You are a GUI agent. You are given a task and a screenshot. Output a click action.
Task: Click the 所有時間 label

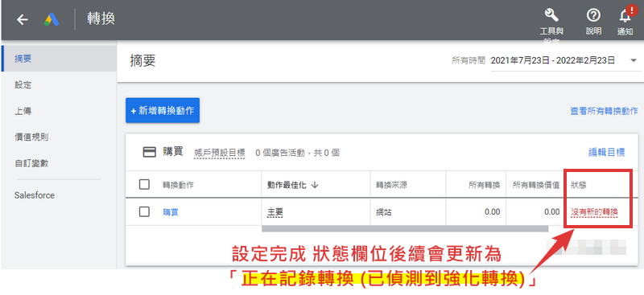click(x=469, y=61)
